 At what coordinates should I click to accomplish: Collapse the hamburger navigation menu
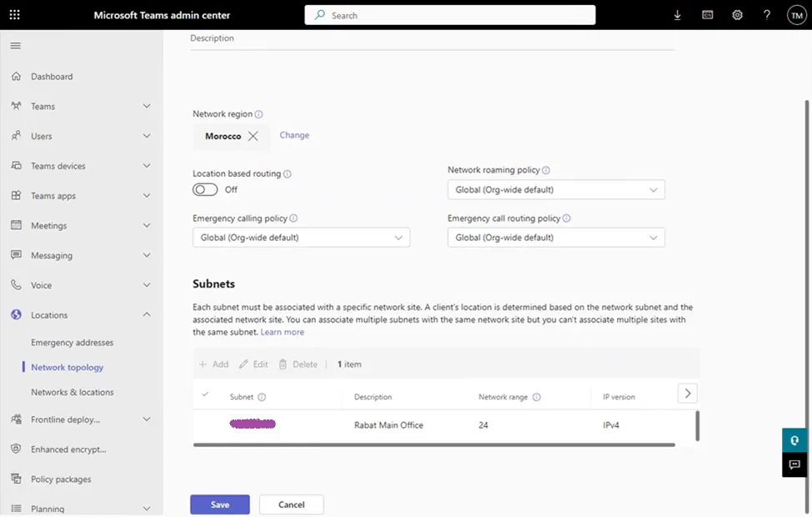[15, 45]
